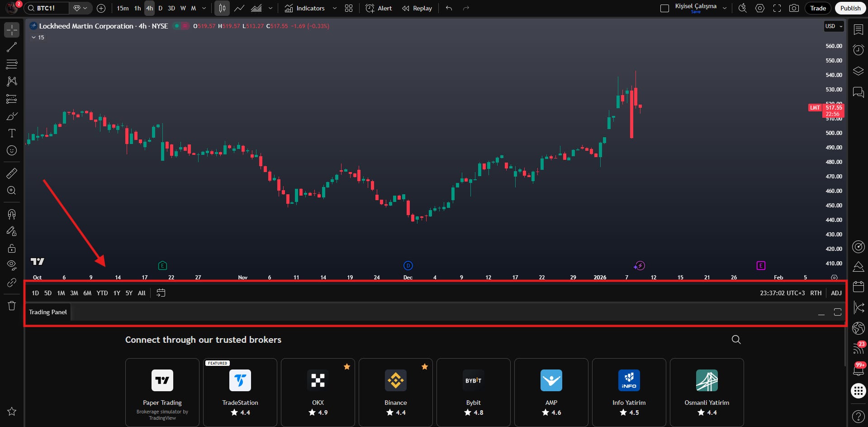
Task: Open the Trading Panel tab
Action: tap(48, 312)
